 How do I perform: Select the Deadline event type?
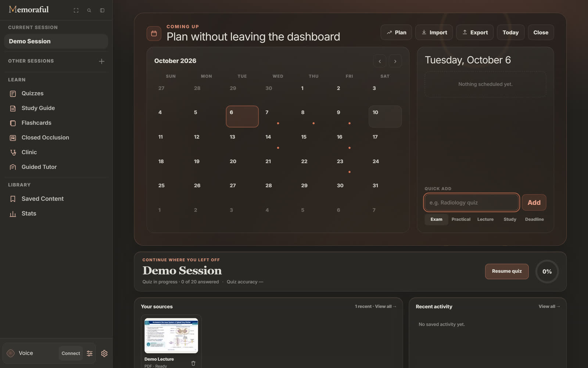[534, 219]
